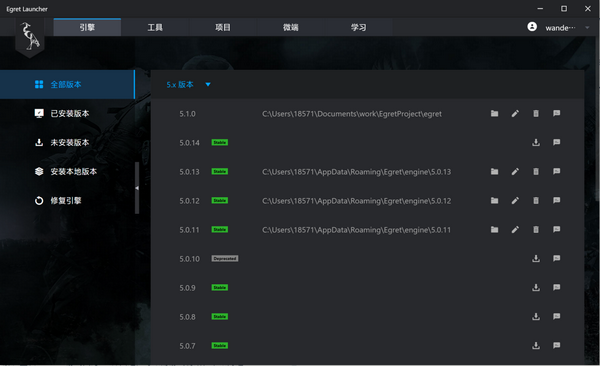View release notes for 5.0.13

coord(556,172)
